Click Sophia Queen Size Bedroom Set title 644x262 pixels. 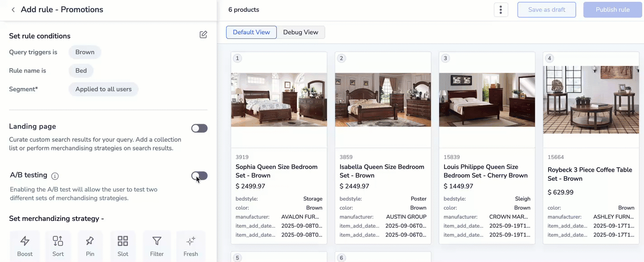pos(276,171)
